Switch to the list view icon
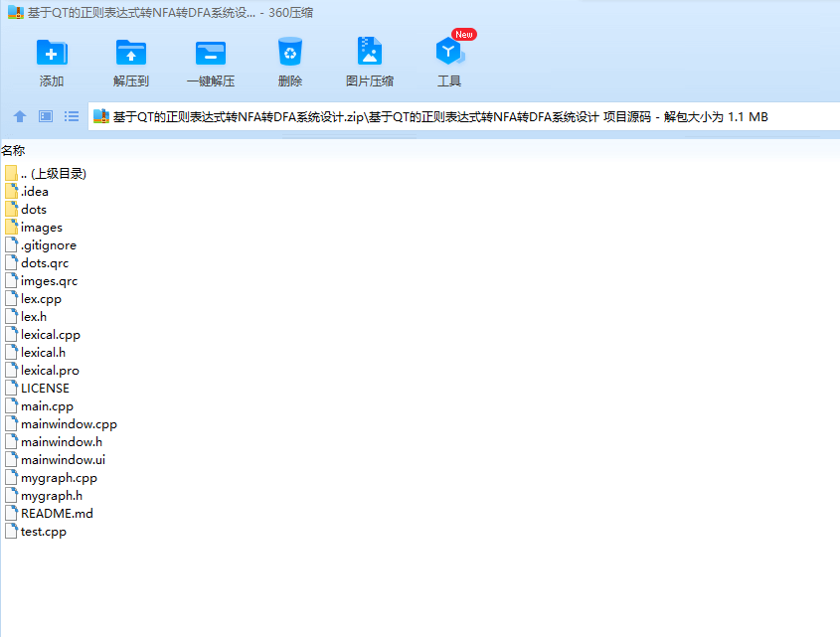 coord(72,116)
